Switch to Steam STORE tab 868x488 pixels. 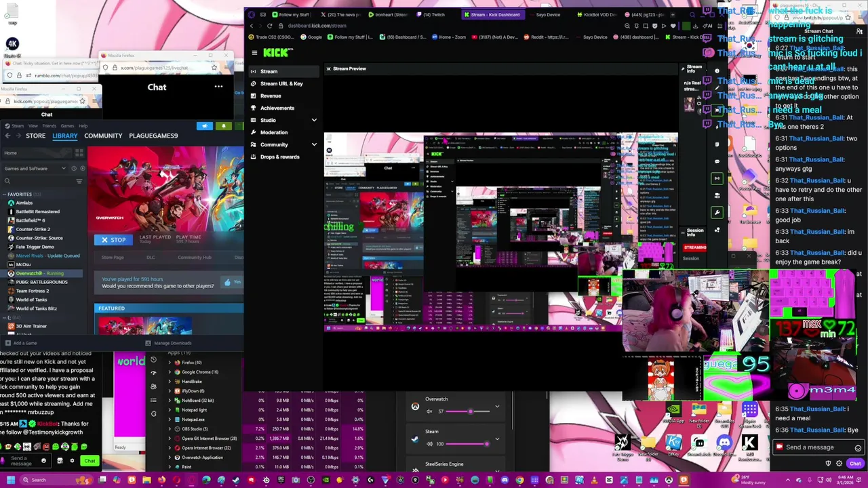click(x=35, y=136)
